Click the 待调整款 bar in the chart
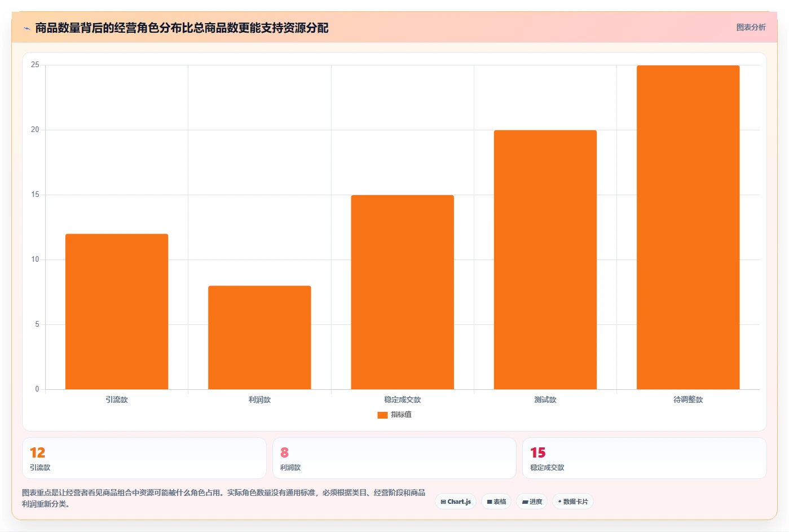Screen dimensions: 789x532 pos(688,227)
